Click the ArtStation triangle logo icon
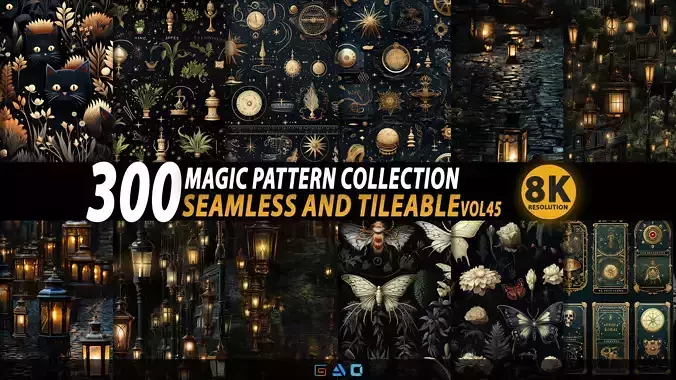Image resolution: width=676 pixels, height=380 pixels. coord(338,370)
